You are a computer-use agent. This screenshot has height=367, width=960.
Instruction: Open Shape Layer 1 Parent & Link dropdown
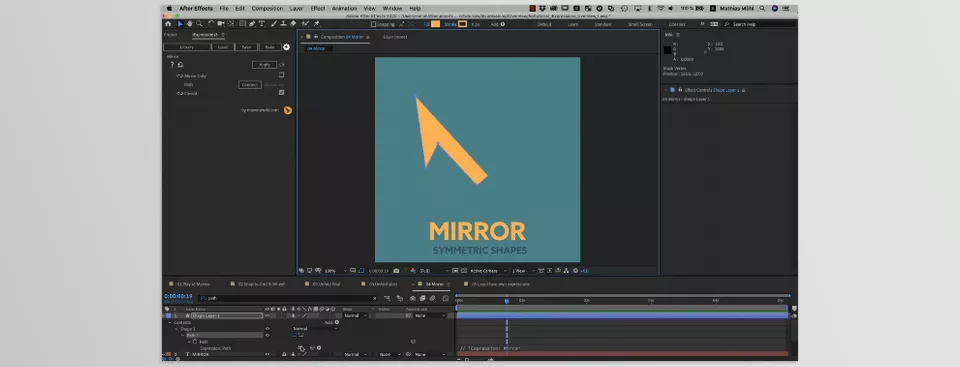(430, 316)
